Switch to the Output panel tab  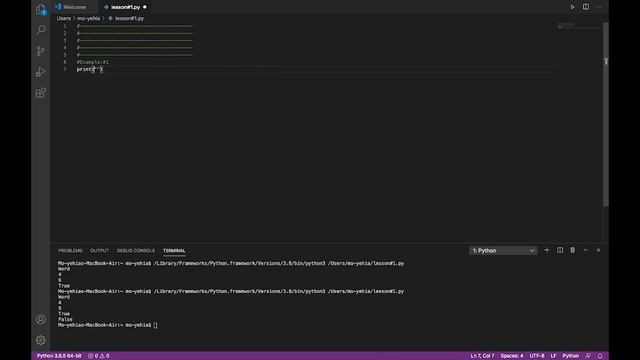click(x=99, y=251)
